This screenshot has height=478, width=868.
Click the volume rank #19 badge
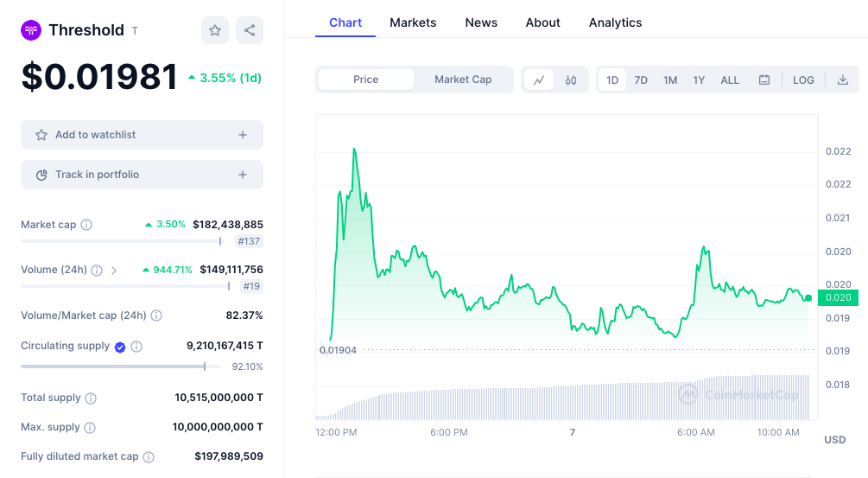251,286
